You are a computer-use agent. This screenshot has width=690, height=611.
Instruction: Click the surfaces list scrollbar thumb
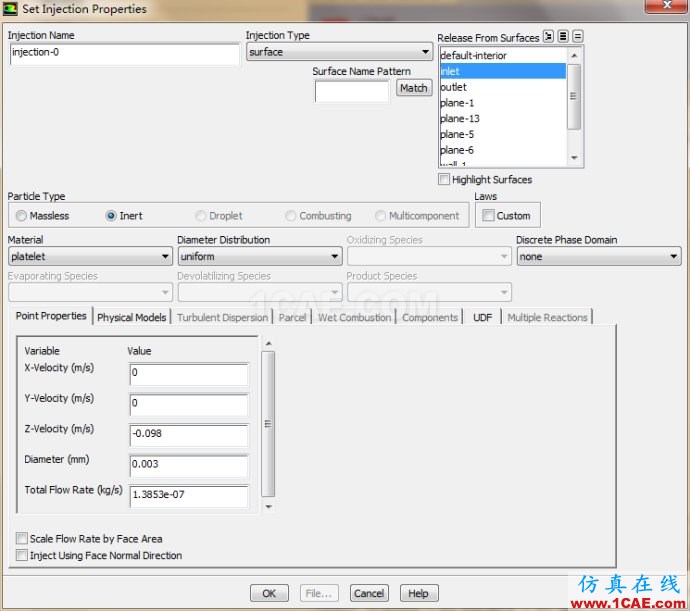pos(573,96)
